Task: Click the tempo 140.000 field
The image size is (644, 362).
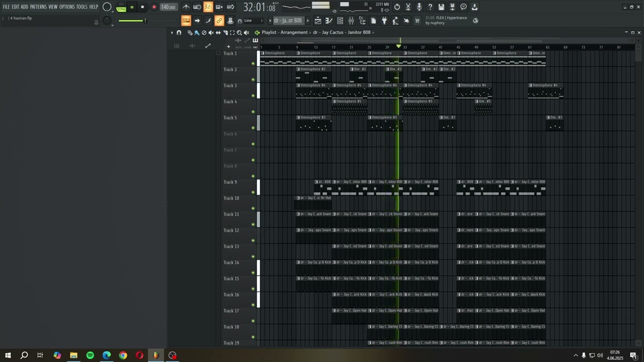Action: [168, 7]
